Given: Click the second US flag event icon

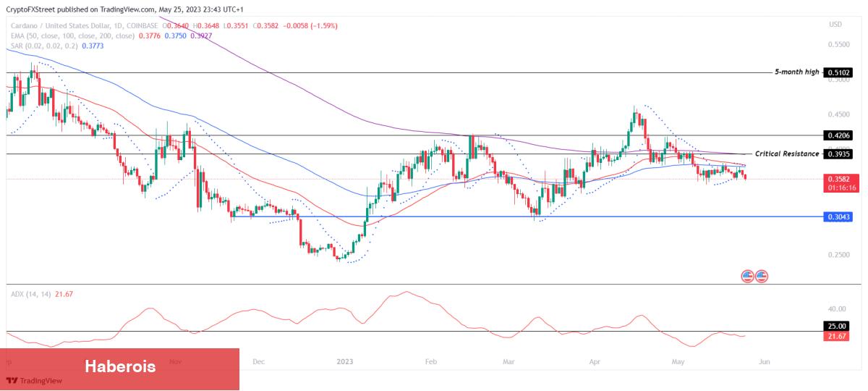Looking at the screenshot, I should [762, 276].
